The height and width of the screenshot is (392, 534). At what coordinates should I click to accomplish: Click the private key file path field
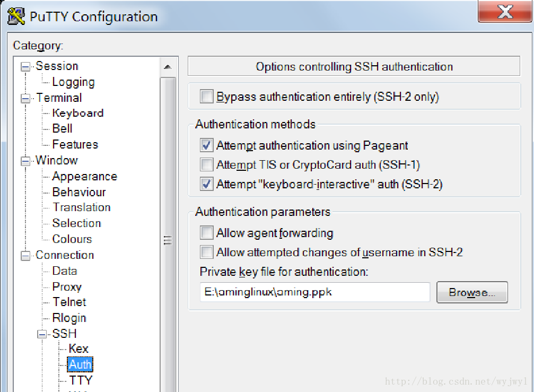click(x=315, y=292)
